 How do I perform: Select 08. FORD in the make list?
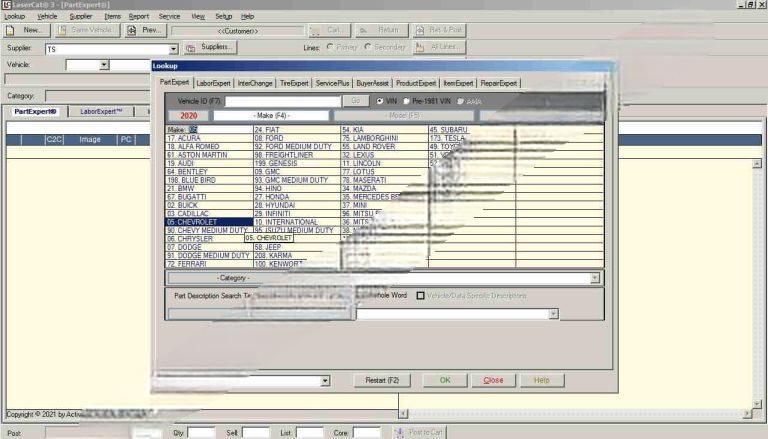coord(297,138)
